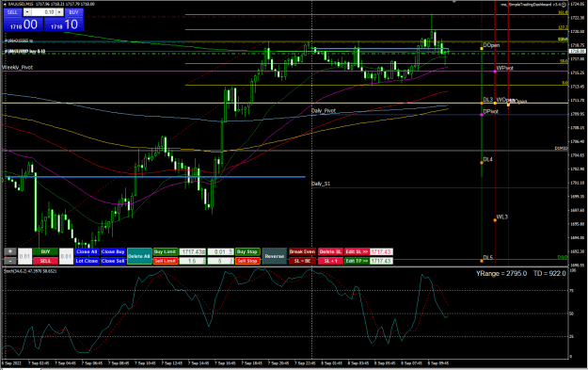Click the teal Delete All button
The height and width of the screenshot is (370, 588).
tap(139, 256)
